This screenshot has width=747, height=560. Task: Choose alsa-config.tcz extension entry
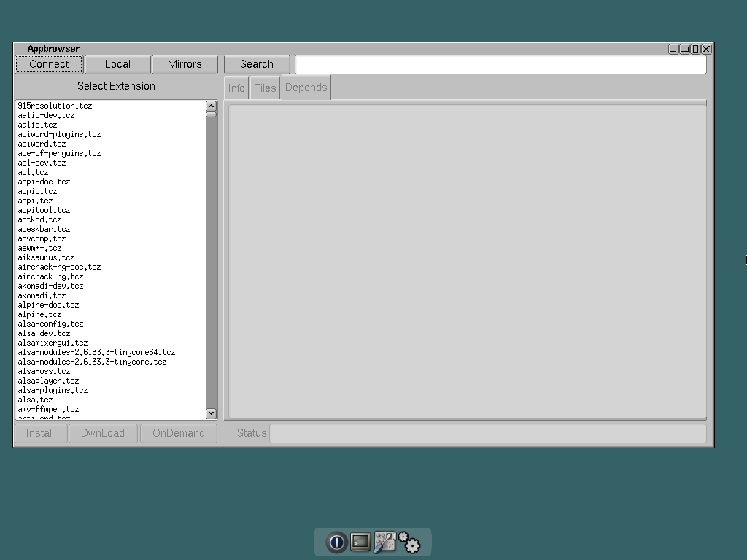(50, 324)
